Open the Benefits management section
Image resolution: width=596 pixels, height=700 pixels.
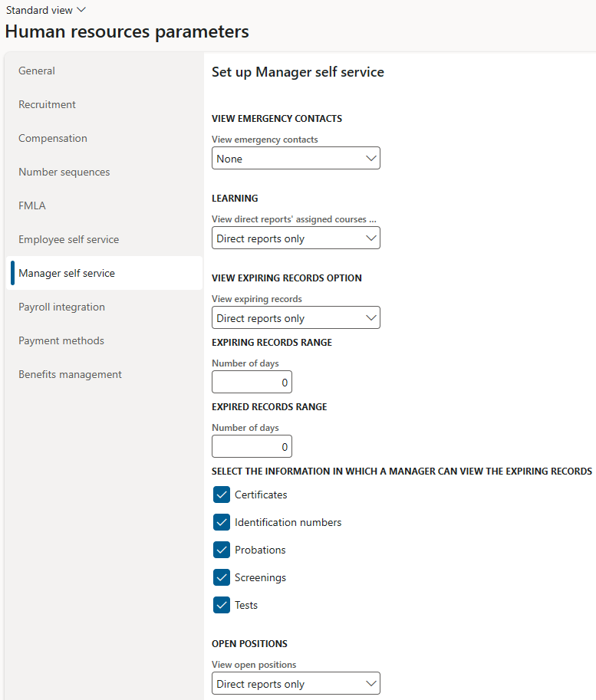coord(70,374)
